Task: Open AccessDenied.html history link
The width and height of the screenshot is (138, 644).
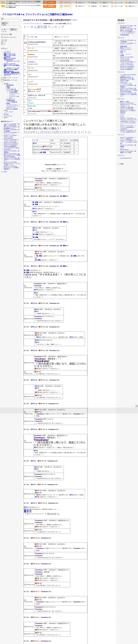Action: click(x=126, y=158)
